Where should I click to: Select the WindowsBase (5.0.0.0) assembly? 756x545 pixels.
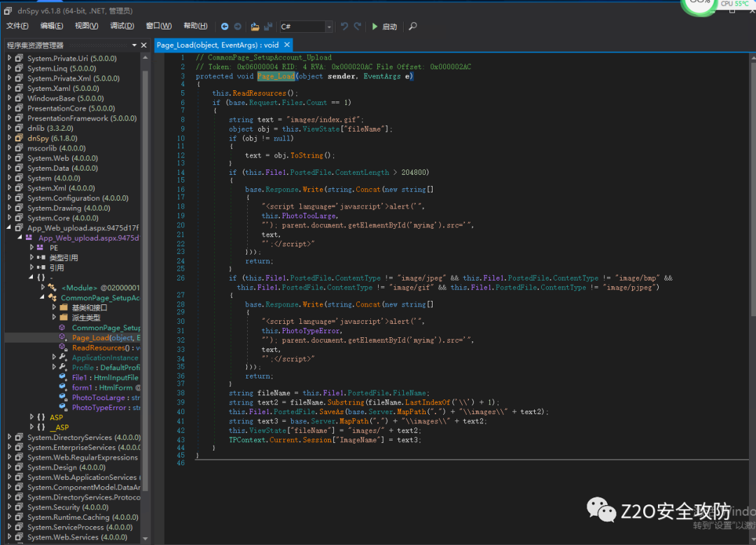click(x=65, y=98)
